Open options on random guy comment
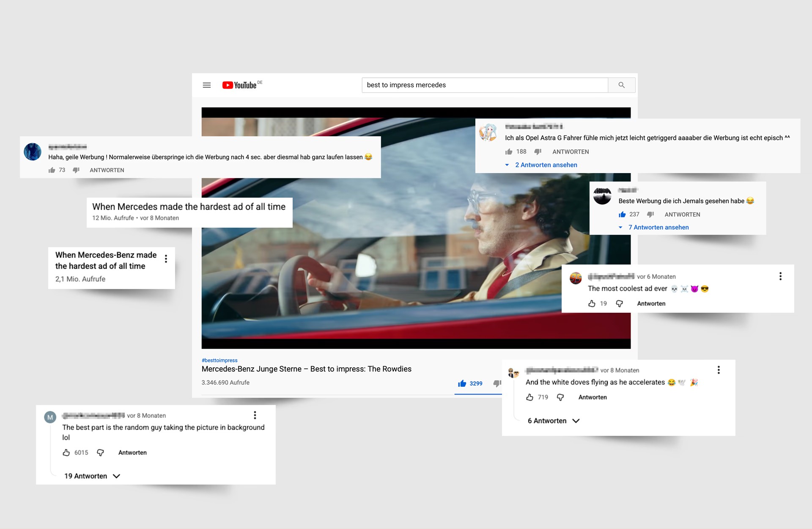This screenshot has width=812, height=529. [255, 415]
